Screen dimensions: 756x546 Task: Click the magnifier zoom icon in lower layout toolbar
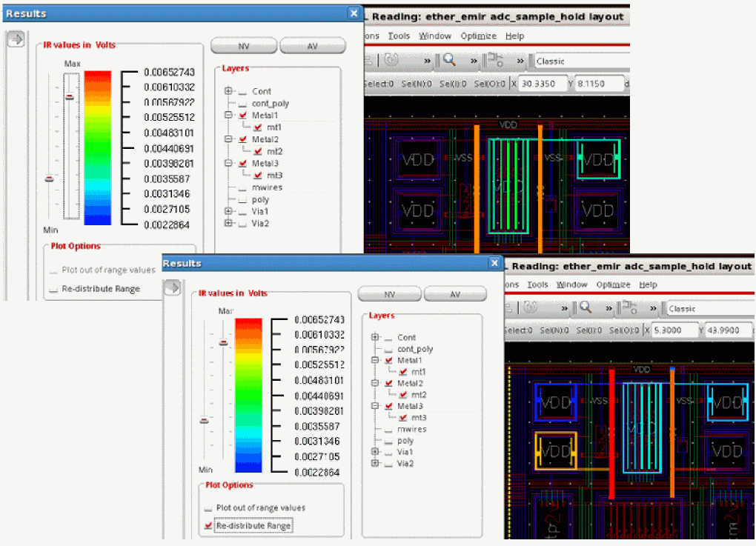pyautogui.click(x=585, y=307)
